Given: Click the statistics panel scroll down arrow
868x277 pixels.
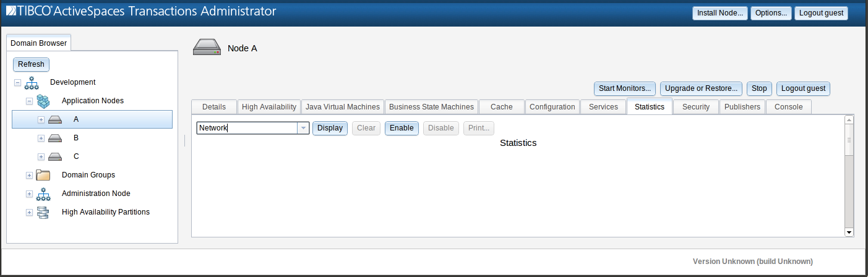Looking at the screenshot, I should (x=849, y=232).
